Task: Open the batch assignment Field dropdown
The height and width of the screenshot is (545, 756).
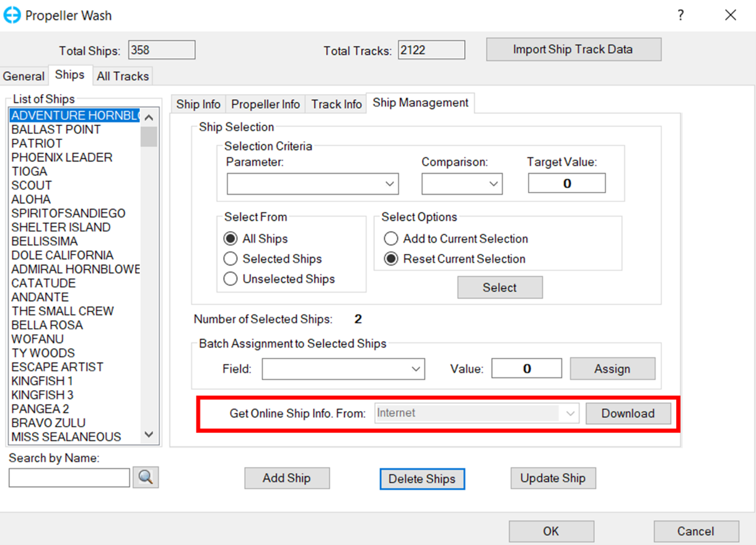Action: pyautogui.click(x=415, y=368)
